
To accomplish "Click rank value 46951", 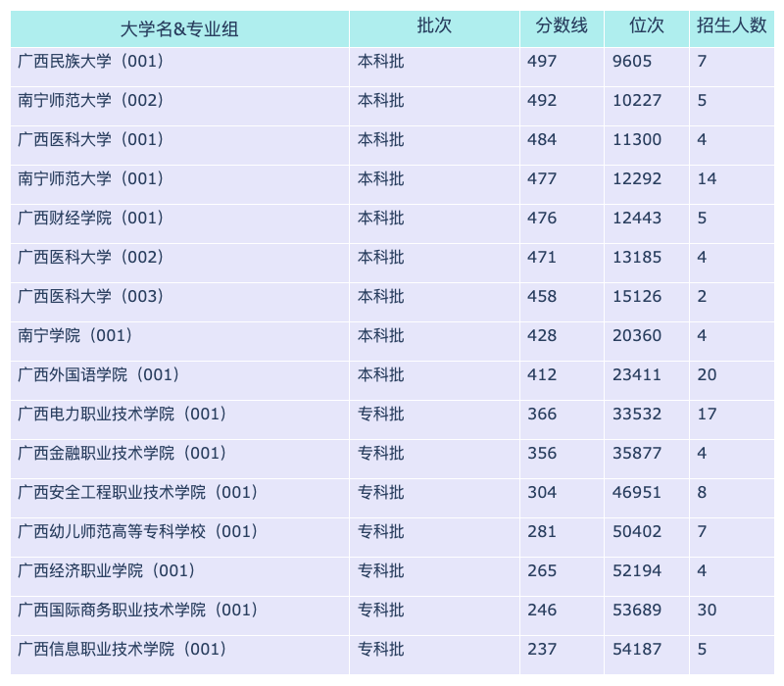I will point(637,492).
